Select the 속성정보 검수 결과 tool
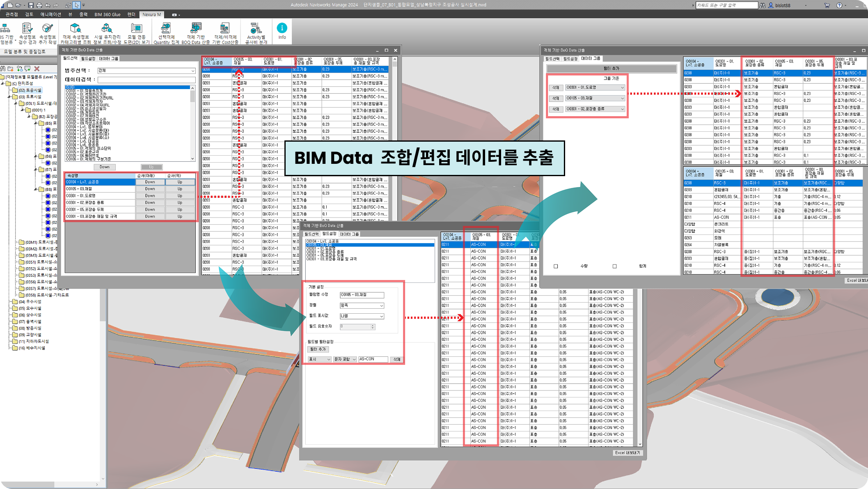Image resolution: width=868 pixels, height=489 pixels. (x=28, y=33)
